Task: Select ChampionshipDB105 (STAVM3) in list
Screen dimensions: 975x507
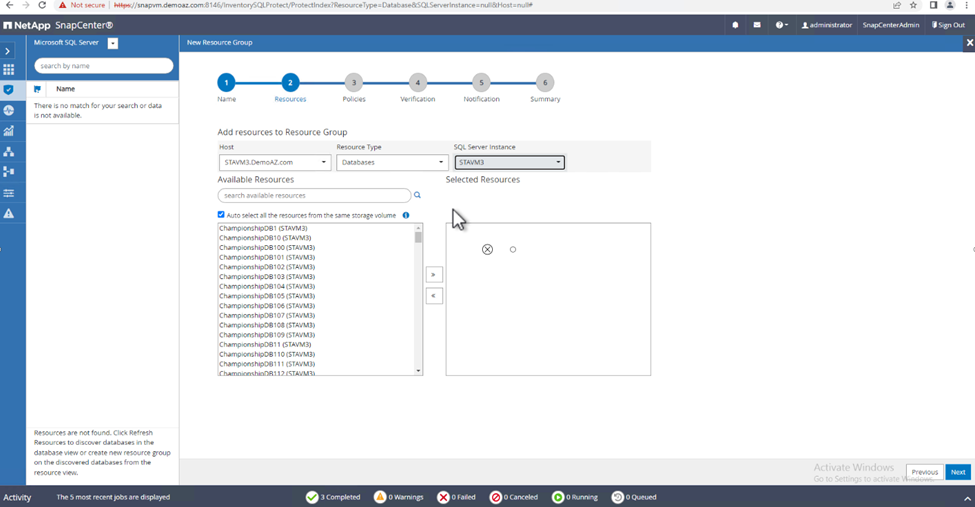Action: 267,296
